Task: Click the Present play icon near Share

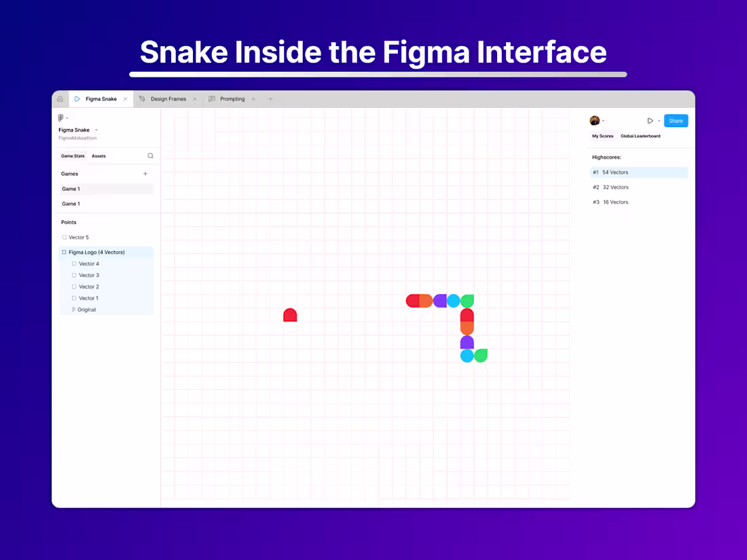Action: tap(649, 120)
